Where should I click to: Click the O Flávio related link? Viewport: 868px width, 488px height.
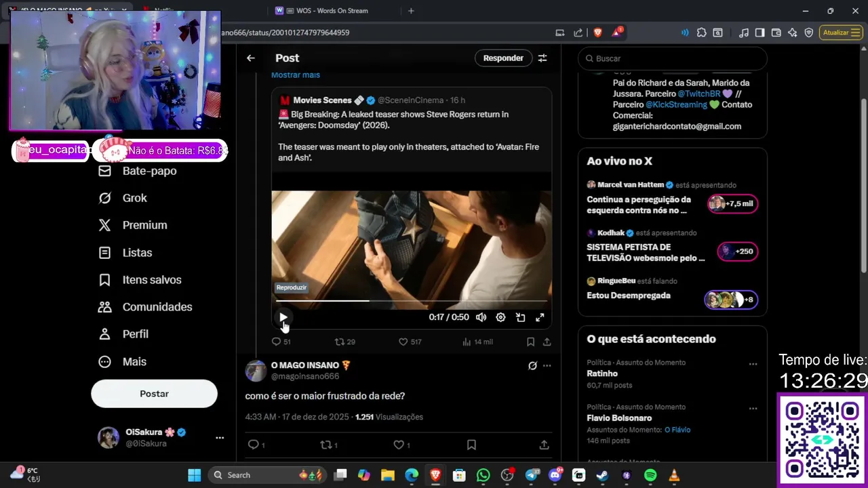677,430
